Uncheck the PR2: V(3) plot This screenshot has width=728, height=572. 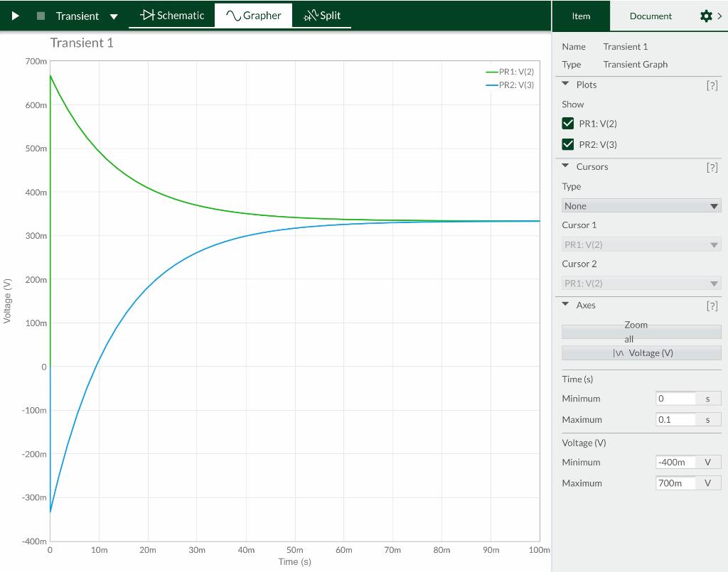click(x=568, y=144)
